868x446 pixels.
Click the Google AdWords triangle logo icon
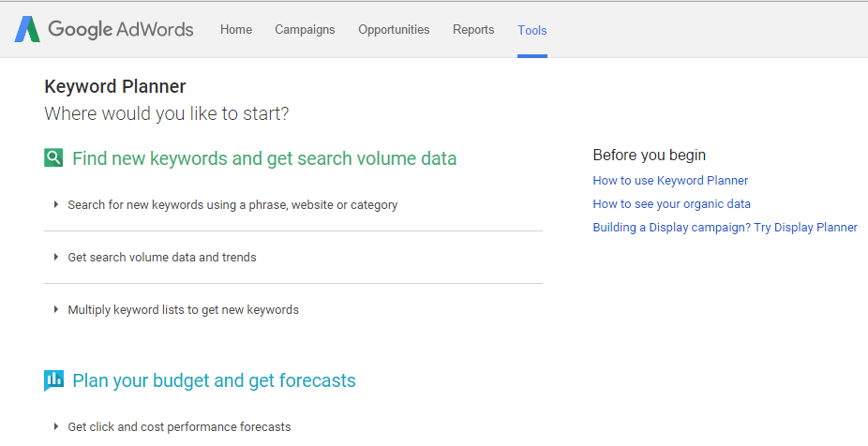(27, 30)
